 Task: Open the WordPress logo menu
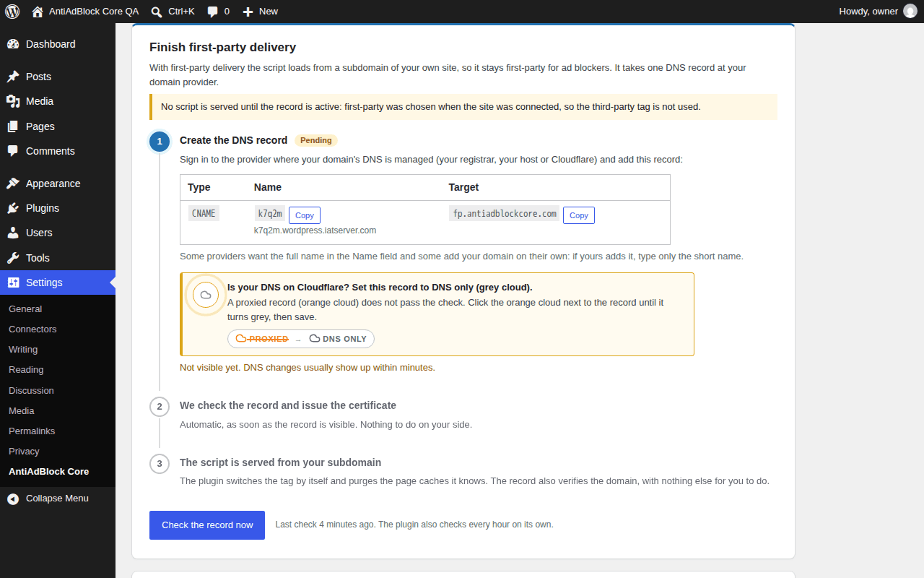12,12
